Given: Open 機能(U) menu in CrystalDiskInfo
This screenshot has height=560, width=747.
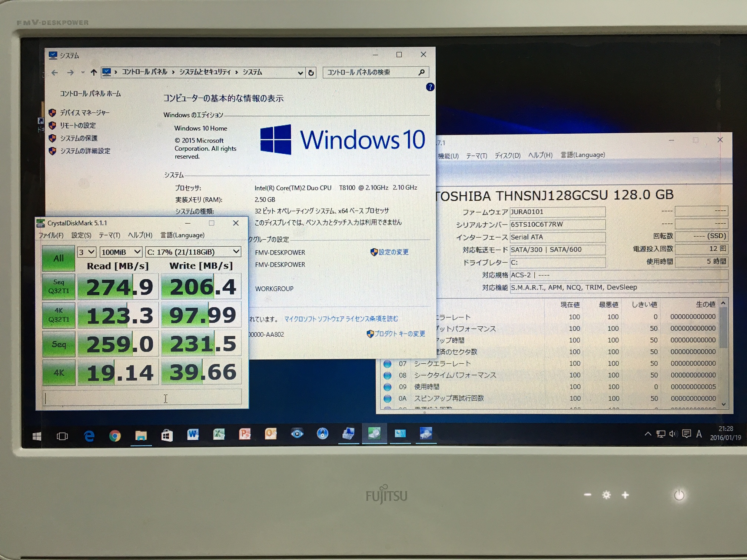Looking at the screenshot, I should 448,156.
